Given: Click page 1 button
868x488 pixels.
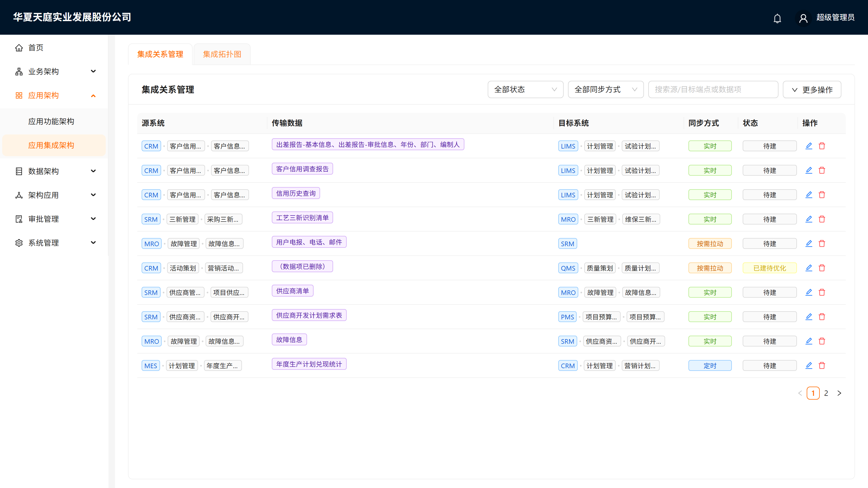Looking at the screenshot, I should [813, 393].
